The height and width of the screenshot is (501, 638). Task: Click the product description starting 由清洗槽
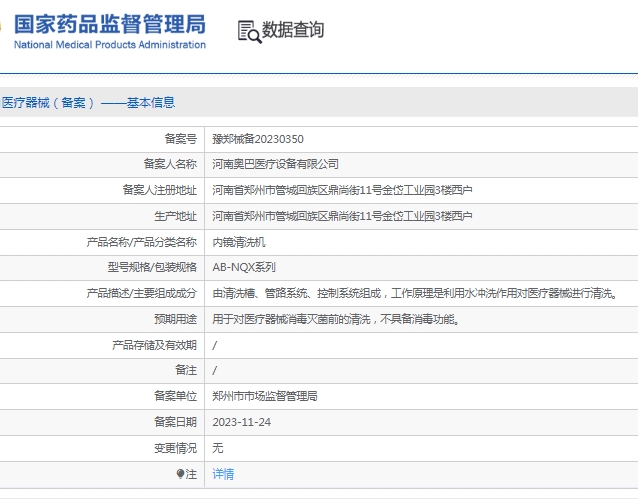point(415,293)
